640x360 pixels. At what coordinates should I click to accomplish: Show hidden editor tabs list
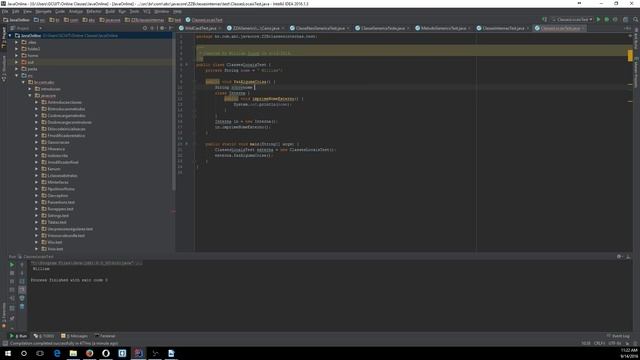pos(628,28)
